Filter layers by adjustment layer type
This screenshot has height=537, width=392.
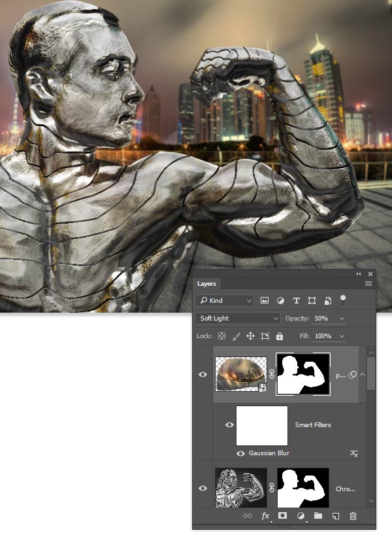pyautogui.click(x=280, y=301)
